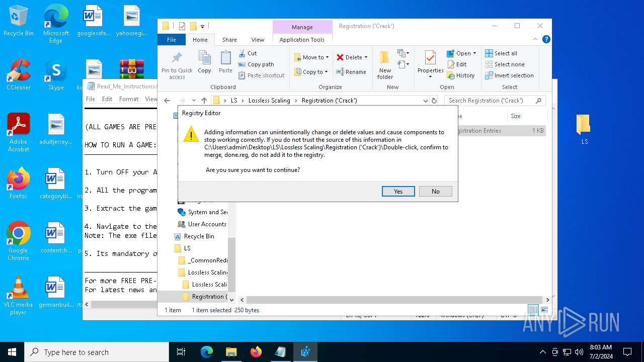Open CCleaner desktop shortcut
The width and height of the screenshot is (644, 362).
(19, 75)
